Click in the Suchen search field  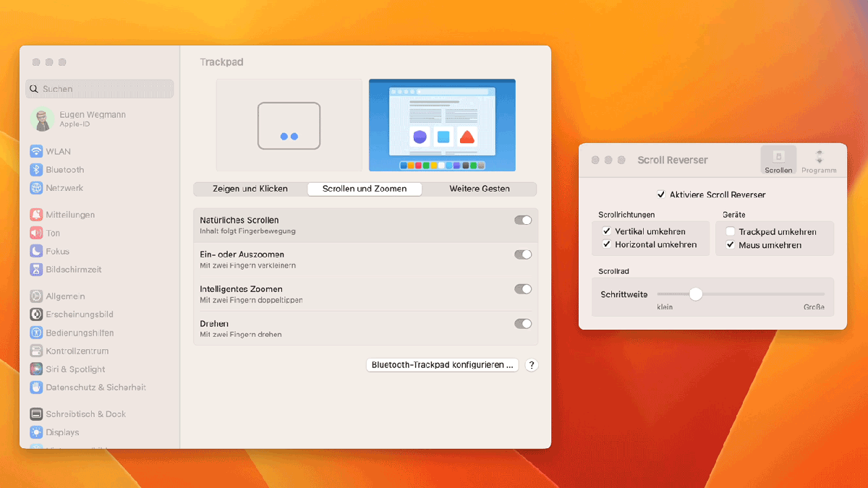[x=100, y=89]
